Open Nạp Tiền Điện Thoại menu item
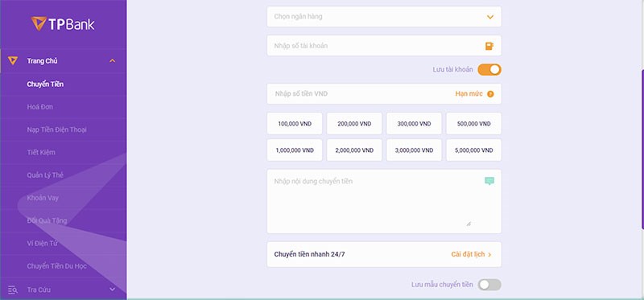The height and width of the screenshot is (300, 644). pos(56,129)
